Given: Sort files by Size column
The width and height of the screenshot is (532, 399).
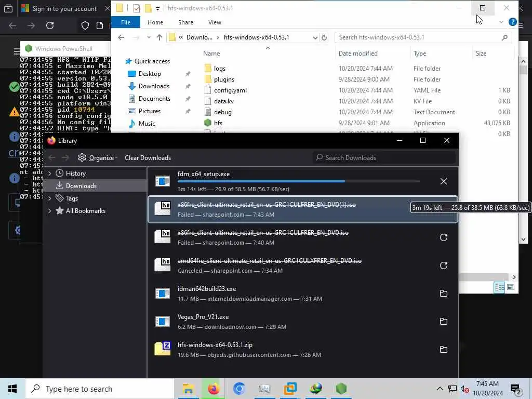Looking at the screenshot, I should tap(481, 54).
